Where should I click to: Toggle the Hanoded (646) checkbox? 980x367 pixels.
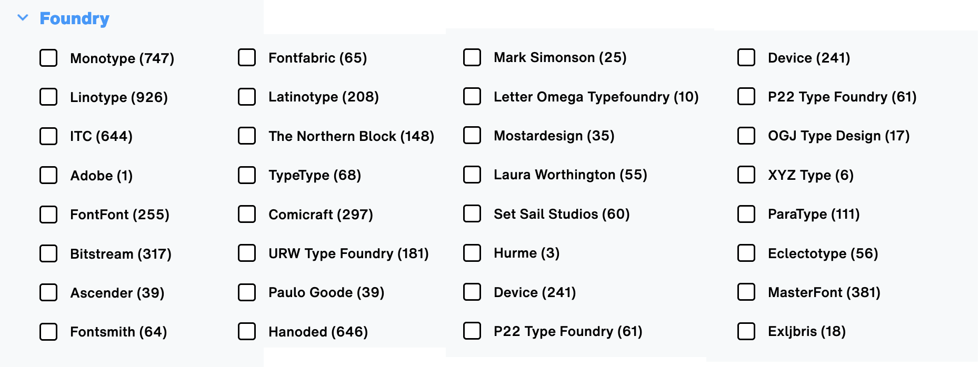[x=247, y=331]
